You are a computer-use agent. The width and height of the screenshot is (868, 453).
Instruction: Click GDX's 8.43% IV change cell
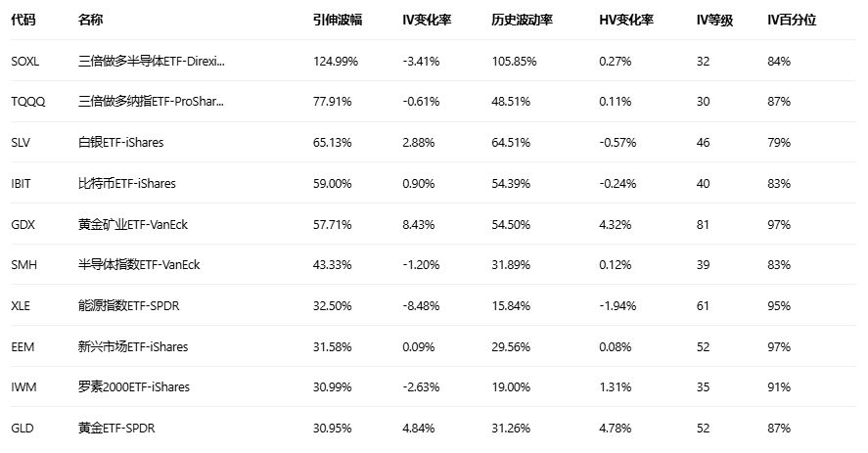tap(418, 224)
